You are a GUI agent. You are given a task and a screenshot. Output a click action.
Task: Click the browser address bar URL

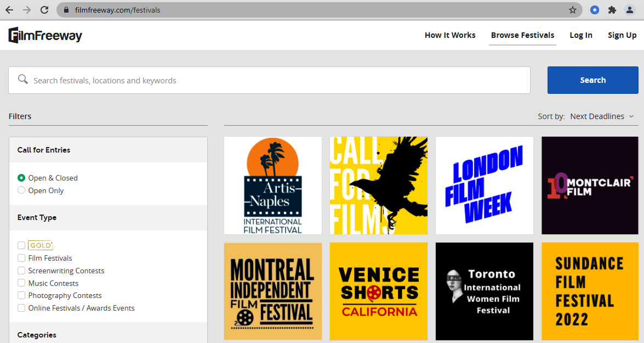click(x=117, y=10)
